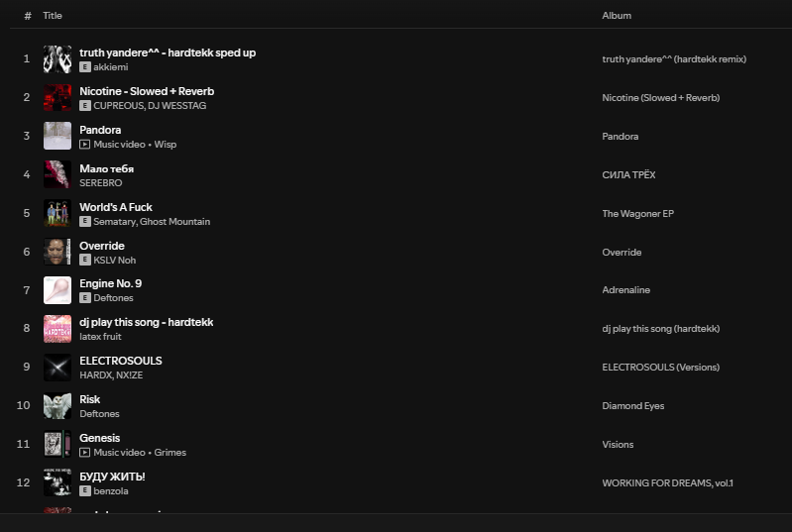Go to artist latex fruit
The width and height of the screenshot is (792, 532).
100,337
